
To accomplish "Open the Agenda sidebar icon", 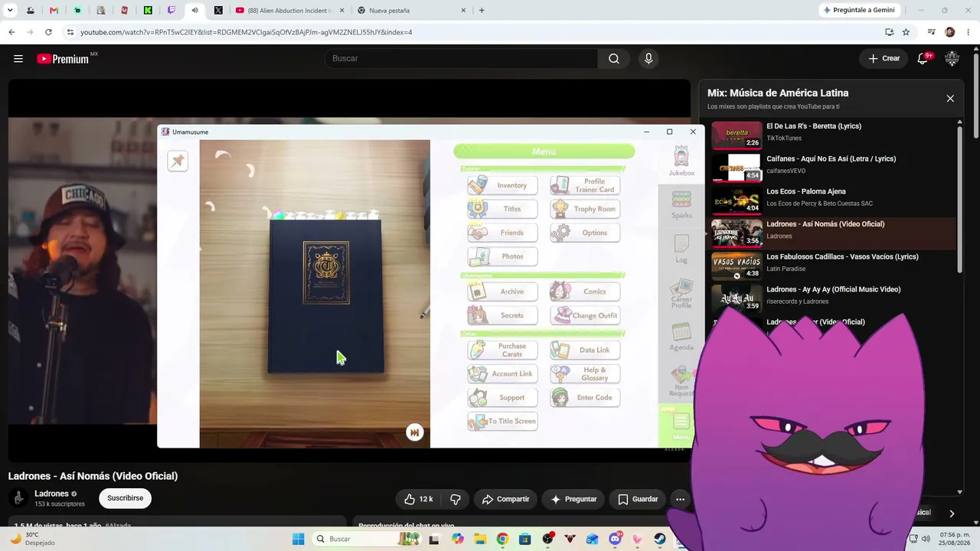I will click(x=681, y=337).
